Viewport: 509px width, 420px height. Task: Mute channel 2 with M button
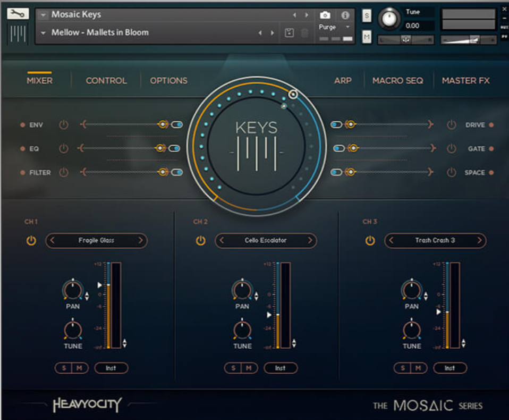pyautogui.click(x=249, y=368)
